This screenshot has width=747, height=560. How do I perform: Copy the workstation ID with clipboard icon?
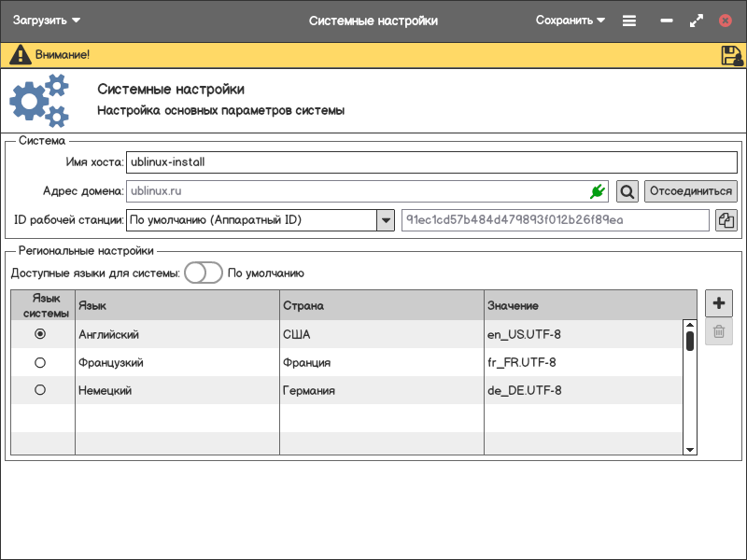pos(726,220)
